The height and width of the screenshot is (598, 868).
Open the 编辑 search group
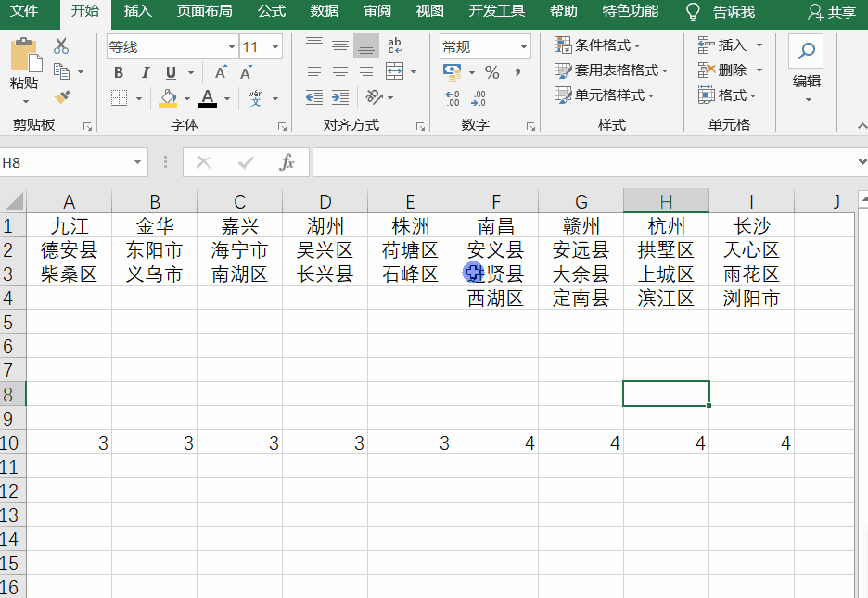click(x=806, y=68)
